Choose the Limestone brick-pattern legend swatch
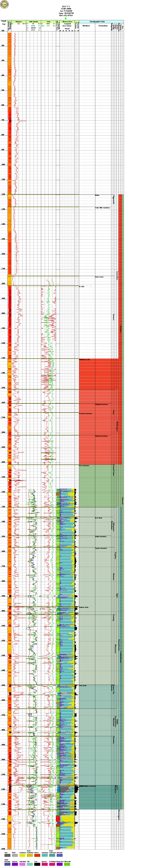The image size is (161, 868). (45, 855)
